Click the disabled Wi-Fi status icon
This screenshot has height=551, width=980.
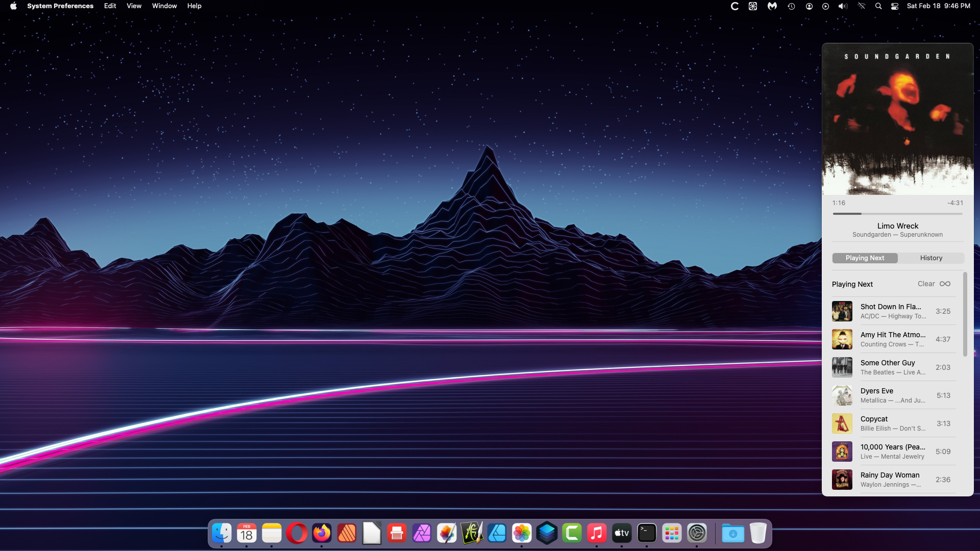pos(862,6)
